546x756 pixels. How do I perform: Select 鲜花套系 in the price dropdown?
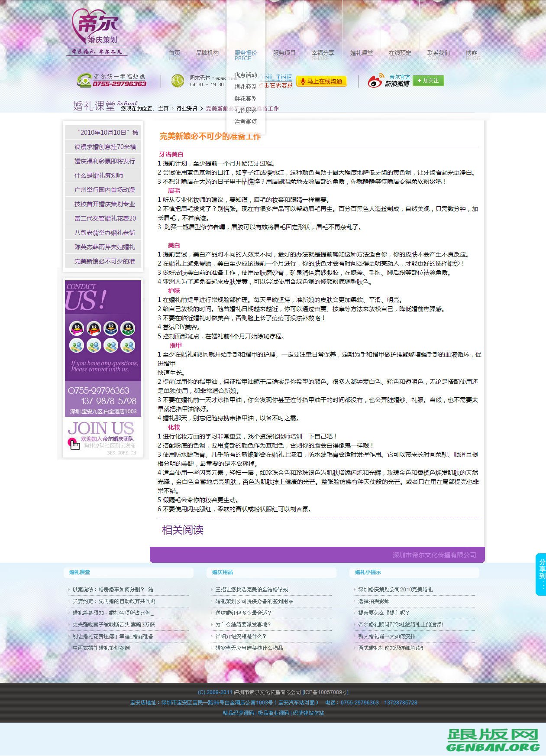click(246, 98)
